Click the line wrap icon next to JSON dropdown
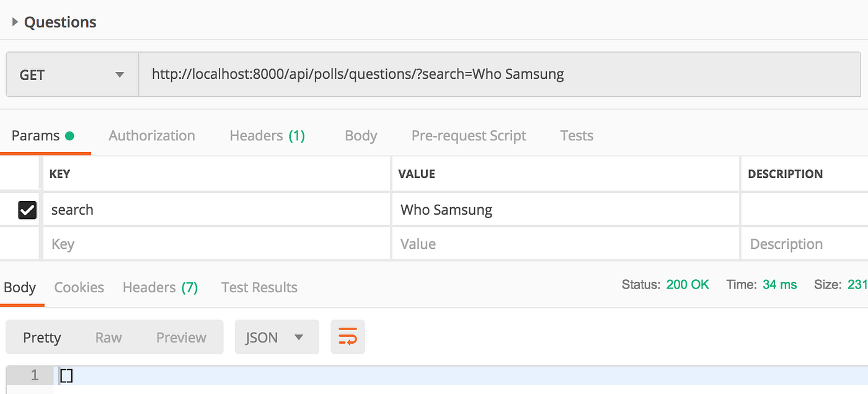 [x=347, y=337]
